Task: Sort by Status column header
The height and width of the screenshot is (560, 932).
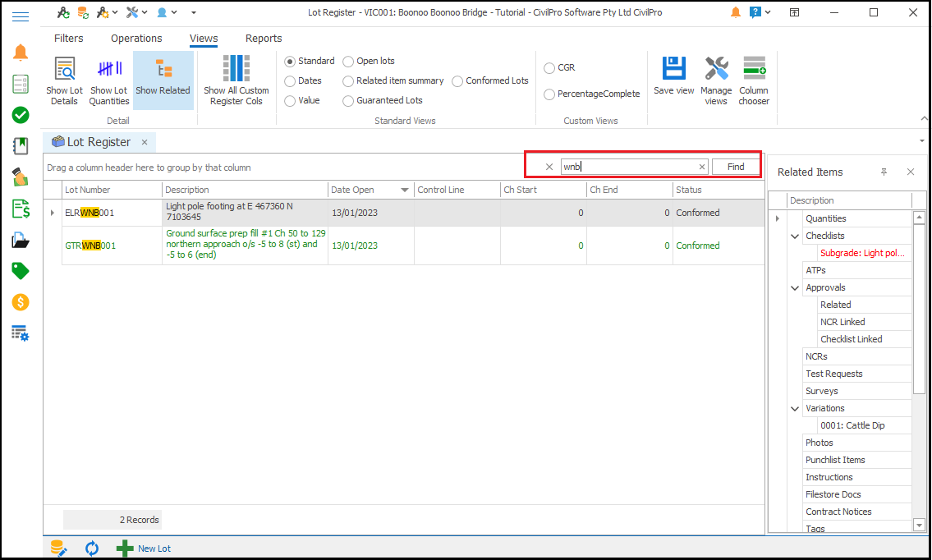Action: point(719,190)
